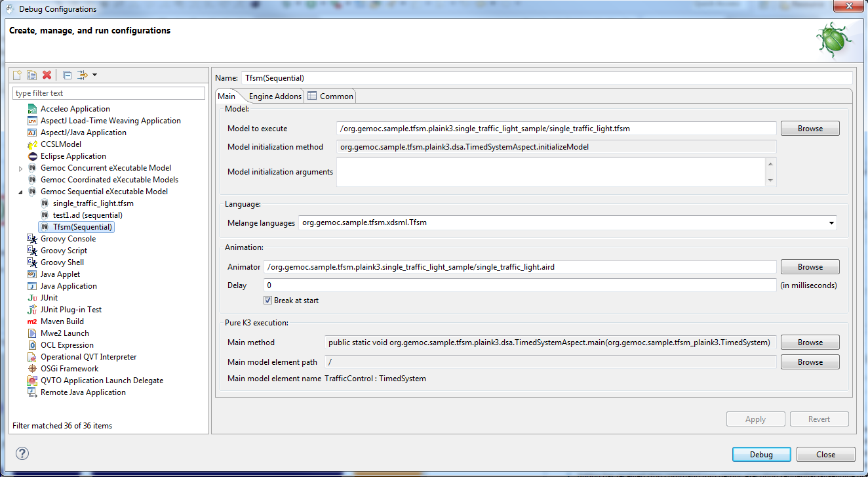Select the JUnit Plug-in Test type
This screenshot has width=868, height=477.
click(71, 310)
